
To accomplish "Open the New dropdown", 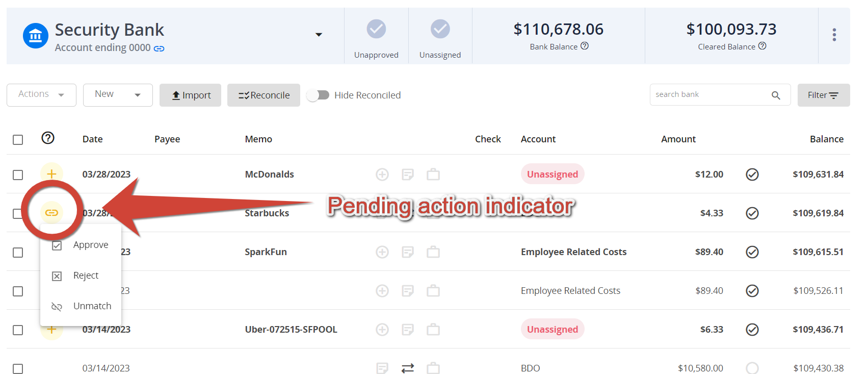I will pyautogui.click(x=118, y=95).
